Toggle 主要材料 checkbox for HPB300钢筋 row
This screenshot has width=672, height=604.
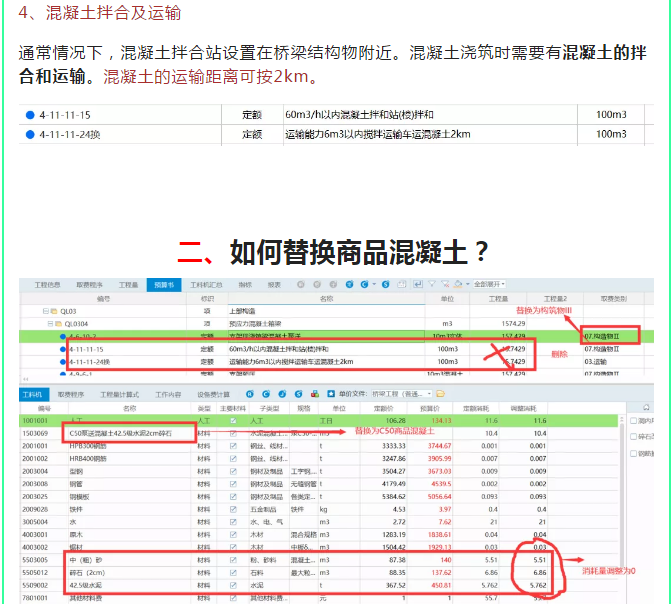tap(234, 446)
